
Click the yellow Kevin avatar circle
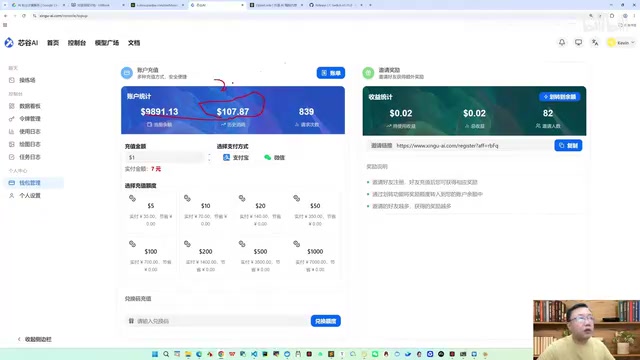[611, 42]
